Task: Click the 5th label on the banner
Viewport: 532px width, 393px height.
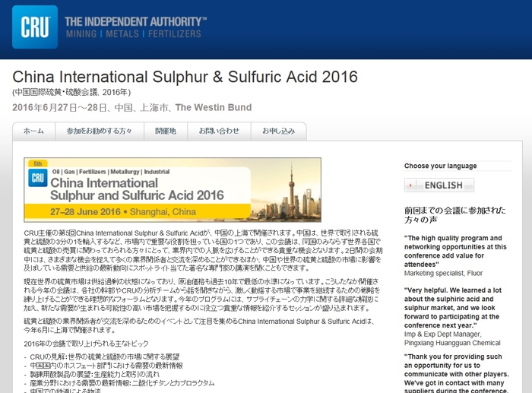Action: tap(38, 163)
